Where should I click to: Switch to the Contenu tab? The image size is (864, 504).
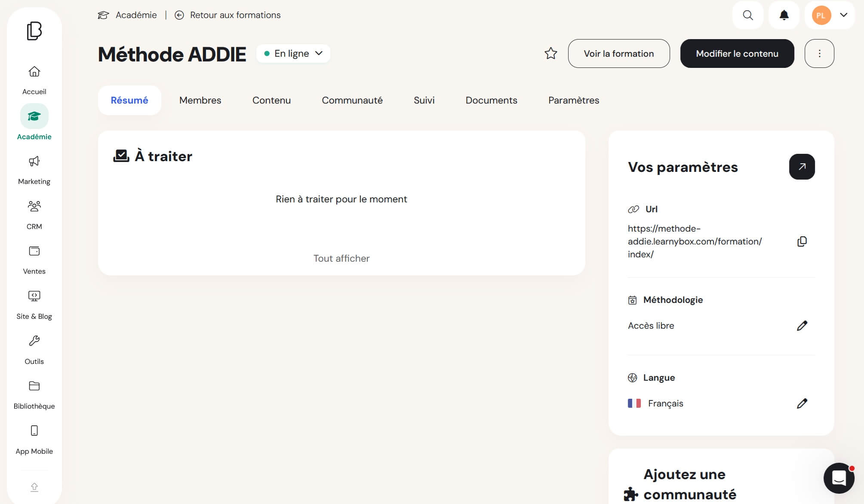[x=271, y=100]
